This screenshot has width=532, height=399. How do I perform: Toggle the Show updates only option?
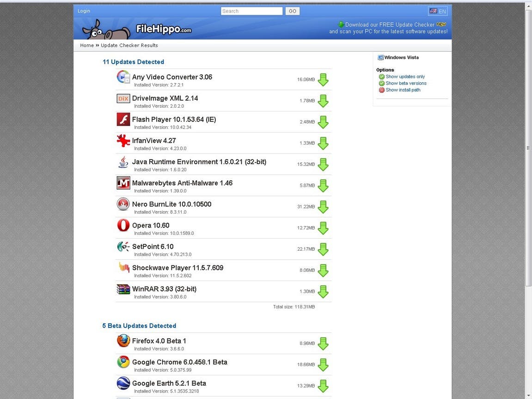(x=402, y=77)
